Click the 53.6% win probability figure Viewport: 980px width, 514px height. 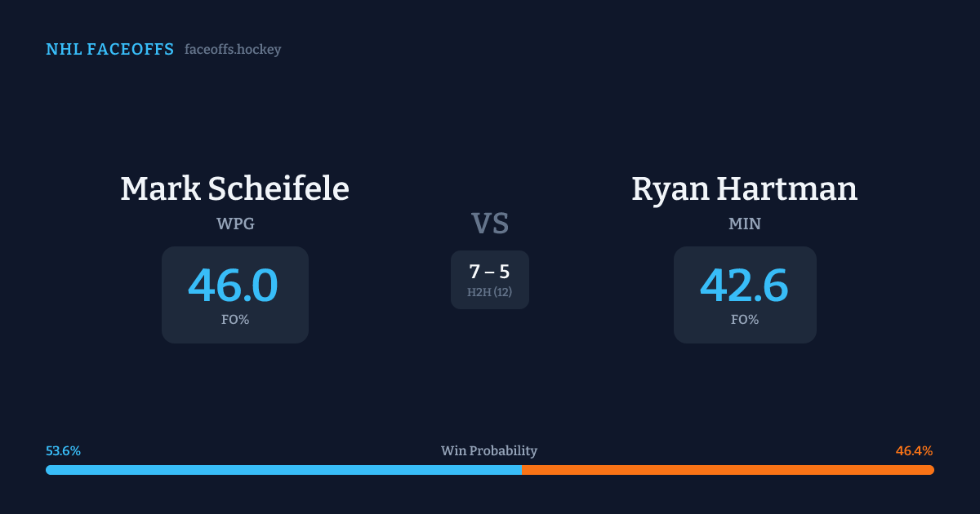[x=63, y=451]
